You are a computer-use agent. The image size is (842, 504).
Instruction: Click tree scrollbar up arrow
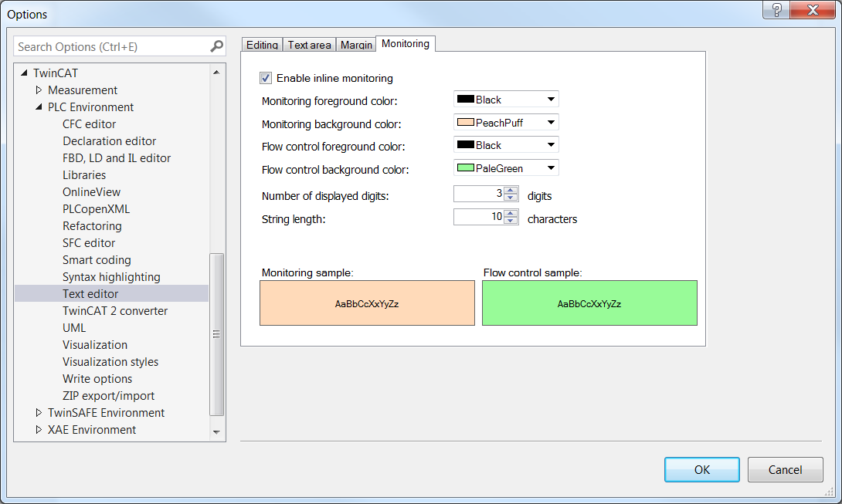click(x=216, y=72)
